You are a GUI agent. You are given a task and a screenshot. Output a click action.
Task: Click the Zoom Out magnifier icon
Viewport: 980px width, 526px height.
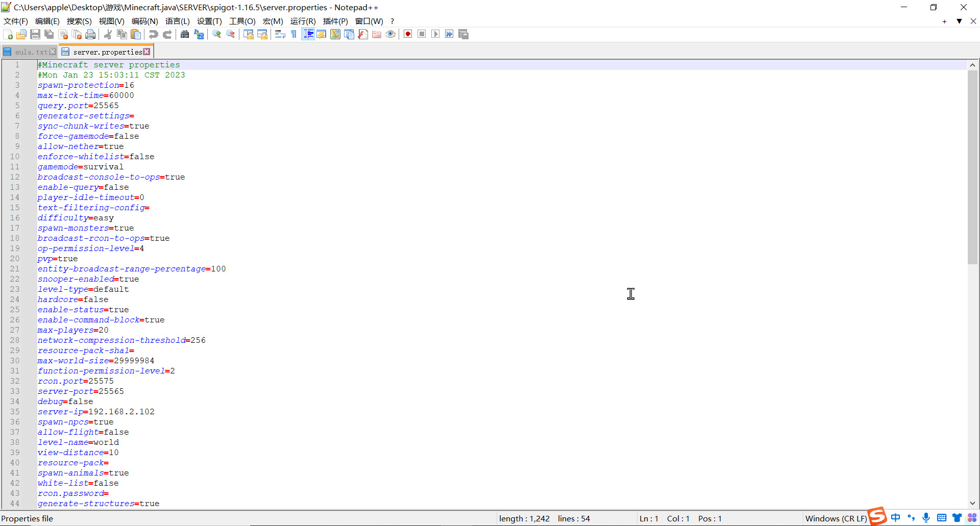tap(231, 34)
